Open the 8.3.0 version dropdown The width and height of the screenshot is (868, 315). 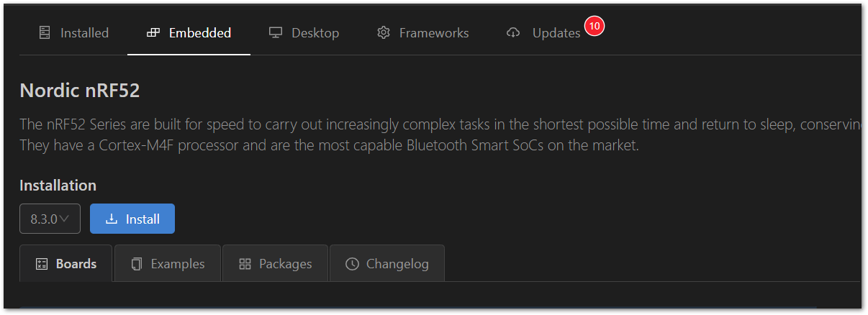coord(50,219)
